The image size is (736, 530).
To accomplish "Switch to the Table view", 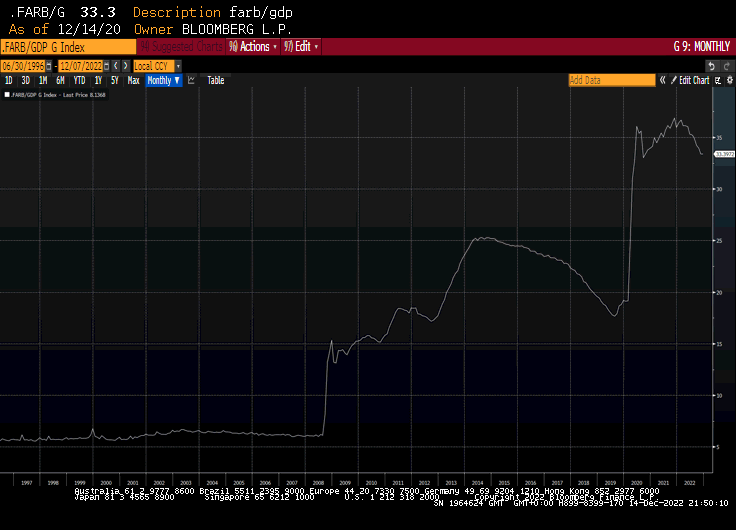I will tap(216, 80).
